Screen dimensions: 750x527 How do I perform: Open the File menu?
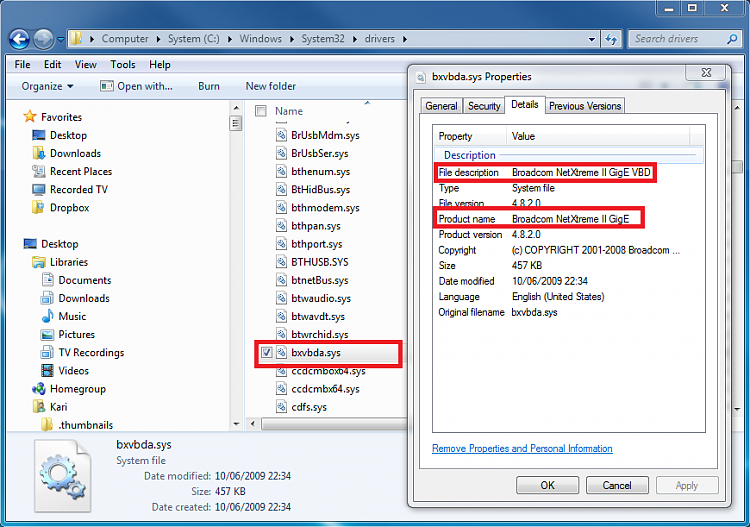coord(22,65)
